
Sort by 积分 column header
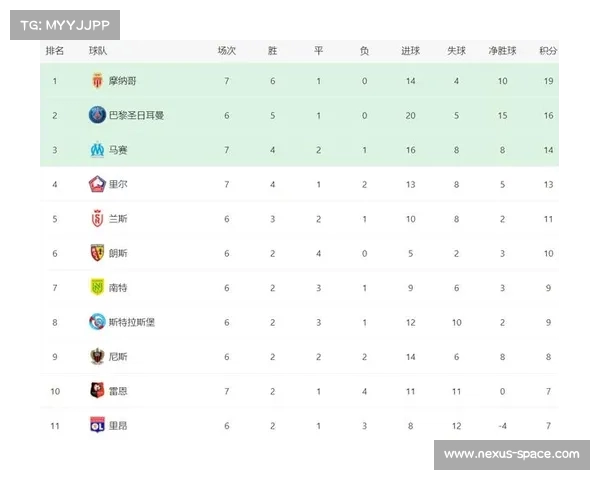coord(548,51)
